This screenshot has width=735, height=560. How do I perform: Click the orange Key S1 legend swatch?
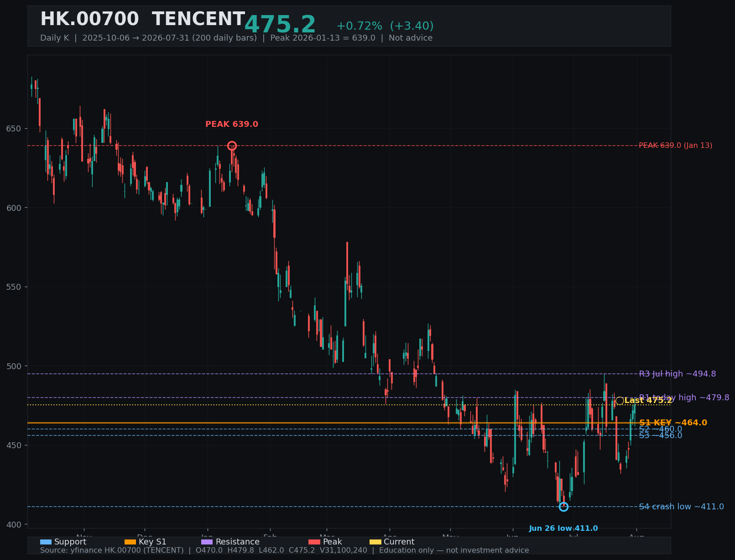click(130, 542)
